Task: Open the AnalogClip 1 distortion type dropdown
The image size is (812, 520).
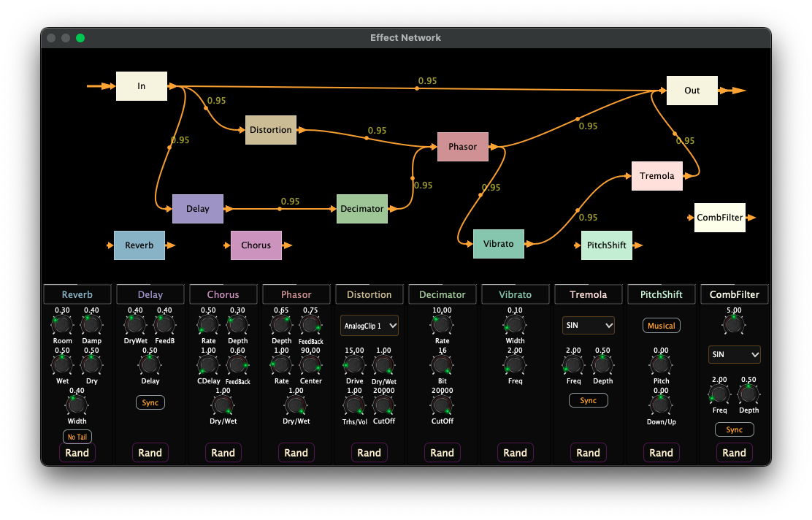Action: coord(369,326)
